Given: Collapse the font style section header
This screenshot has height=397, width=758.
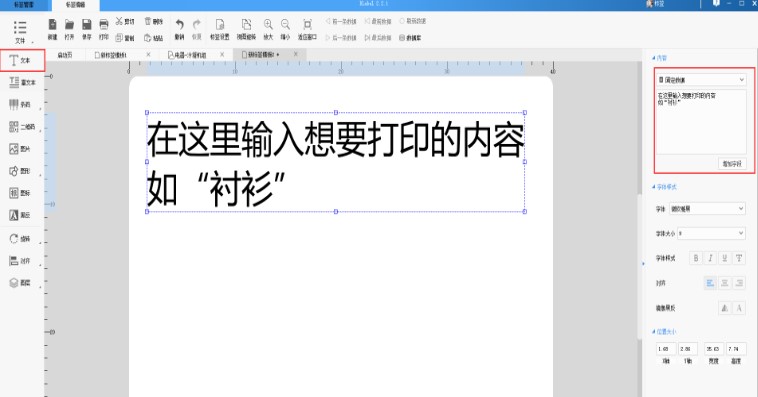Looking at the screenshot, I should 664,187.
